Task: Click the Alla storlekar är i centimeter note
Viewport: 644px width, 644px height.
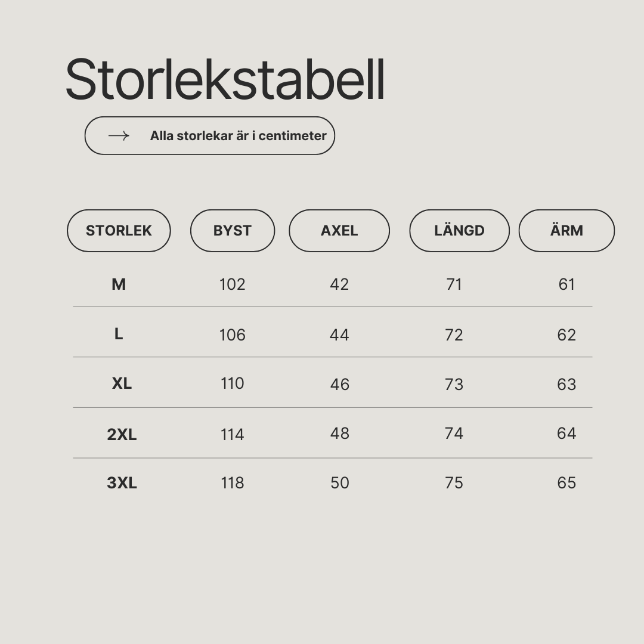Action: click(x=238, y=135)
